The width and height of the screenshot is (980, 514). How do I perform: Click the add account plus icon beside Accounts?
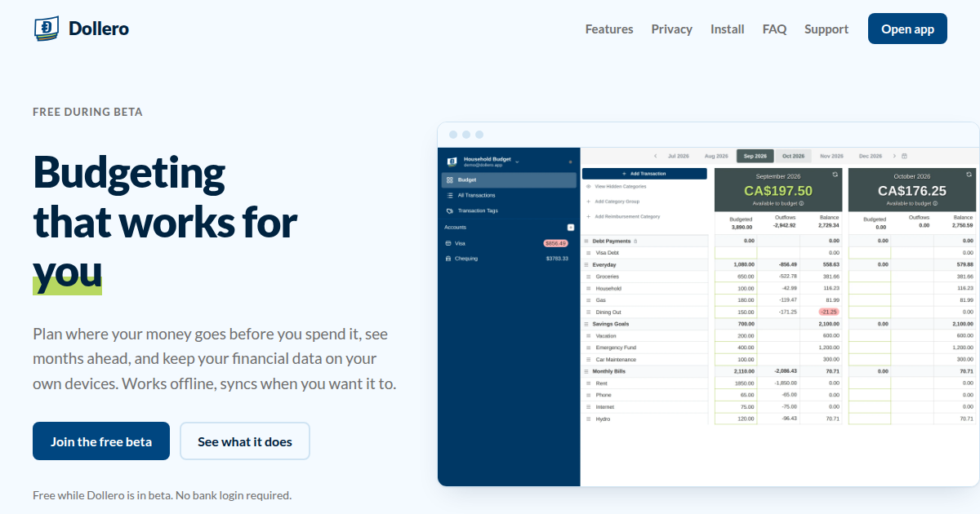tap(571, 228)
